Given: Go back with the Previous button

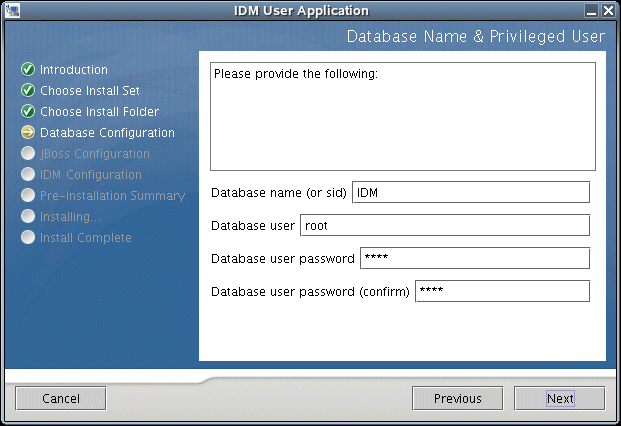Looking at the screenshot, I should click(x=457, y=398).
